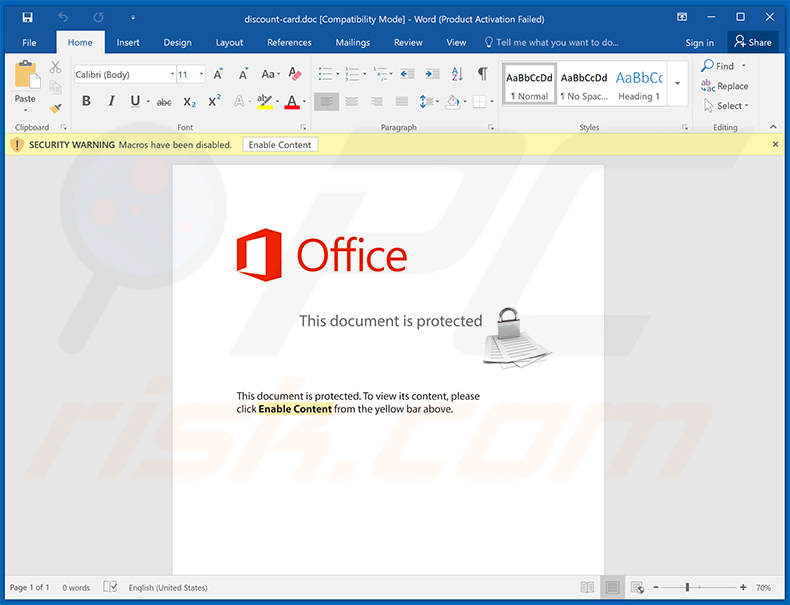
Task: Open the References tab
Action: [289, 43]
